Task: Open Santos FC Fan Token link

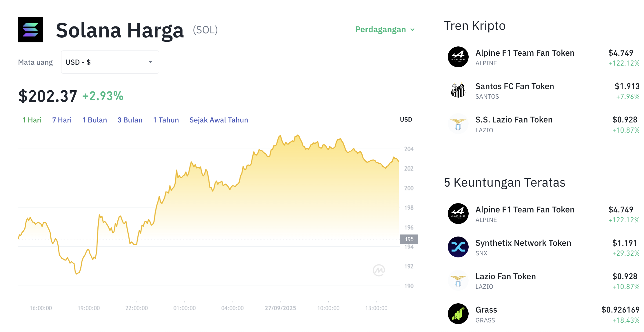Action: coord(514,86)
